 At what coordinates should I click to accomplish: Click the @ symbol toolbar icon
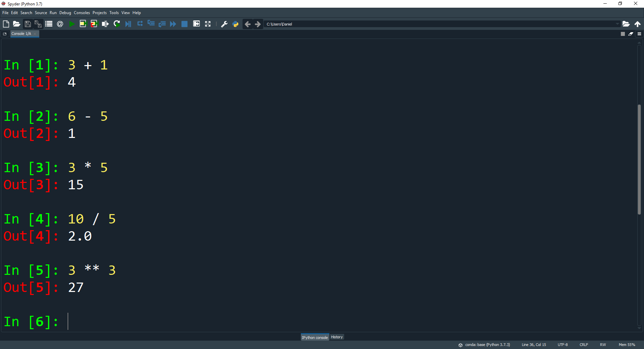pyautogui.click(x=60, y=24)
